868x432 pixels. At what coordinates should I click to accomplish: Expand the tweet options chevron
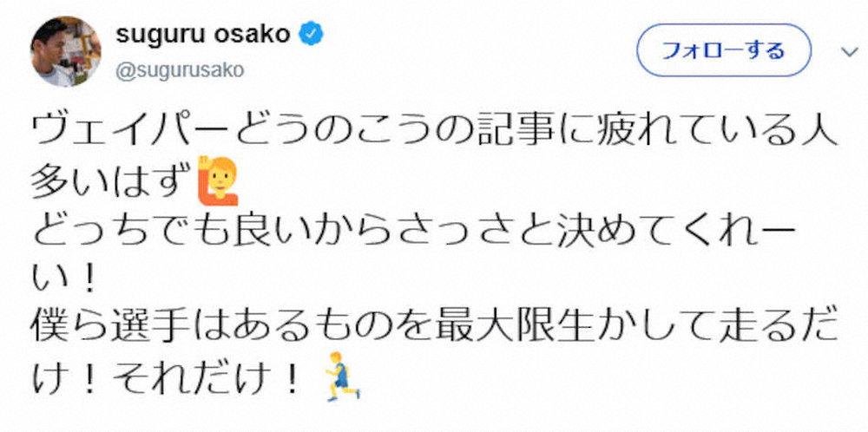click(x=849, y=52)
